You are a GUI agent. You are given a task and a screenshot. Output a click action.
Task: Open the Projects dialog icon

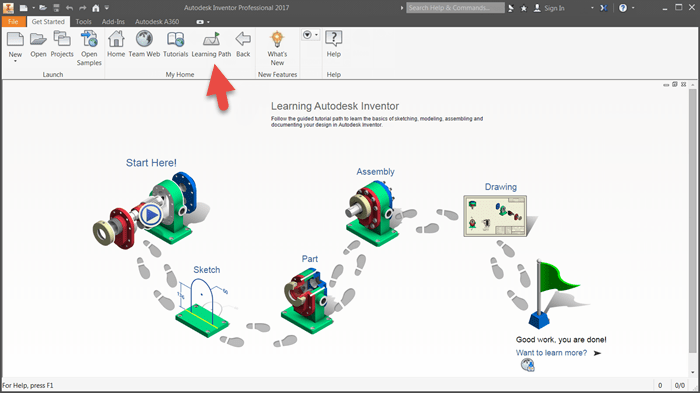[x=62, y=39]
